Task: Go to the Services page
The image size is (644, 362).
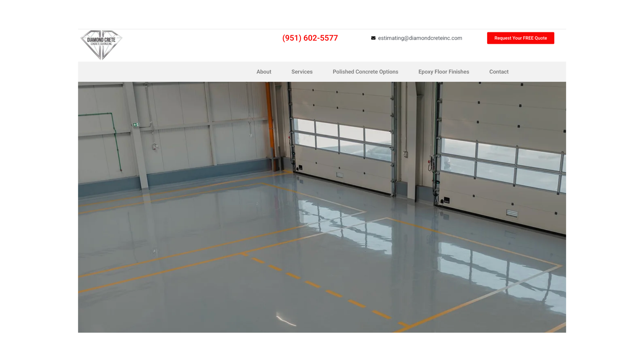Action: click(x=302, y=72)
